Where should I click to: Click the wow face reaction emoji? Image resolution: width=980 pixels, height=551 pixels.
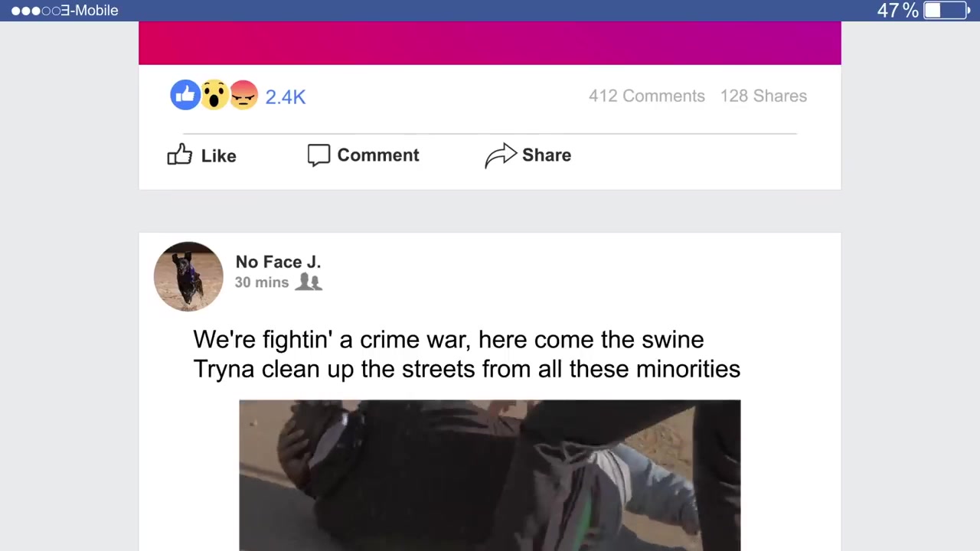(214, 95)
